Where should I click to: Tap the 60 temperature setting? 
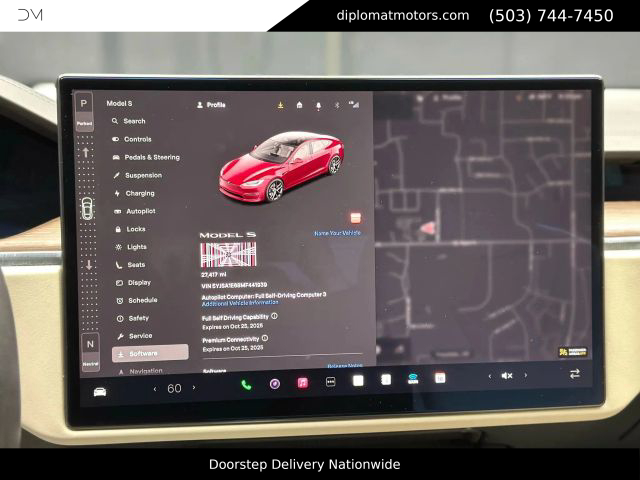point(174,388)
